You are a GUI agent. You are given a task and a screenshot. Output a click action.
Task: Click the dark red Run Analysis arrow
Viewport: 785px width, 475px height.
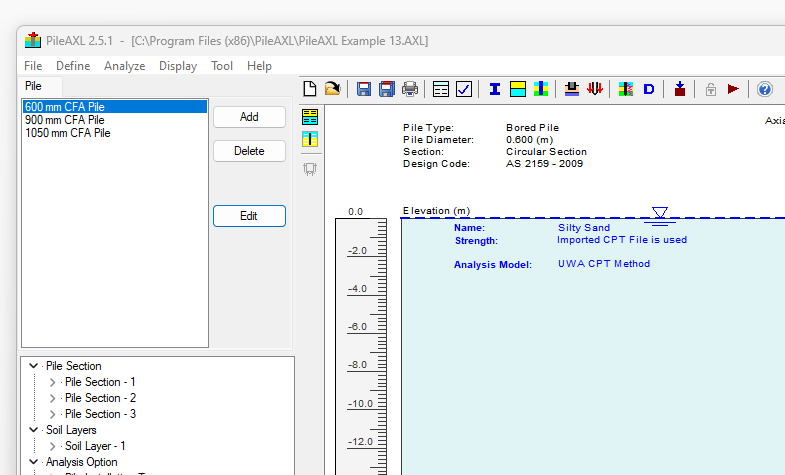[733, 89]
